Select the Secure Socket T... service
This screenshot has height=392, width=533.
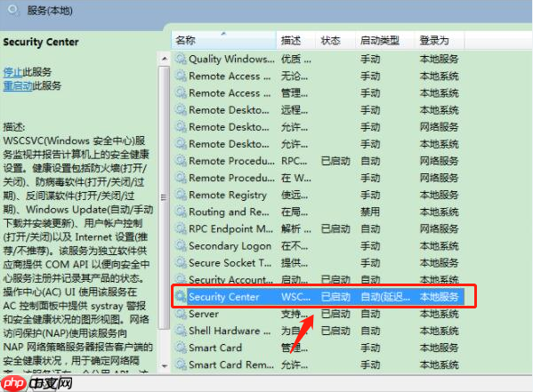[230, 262]
